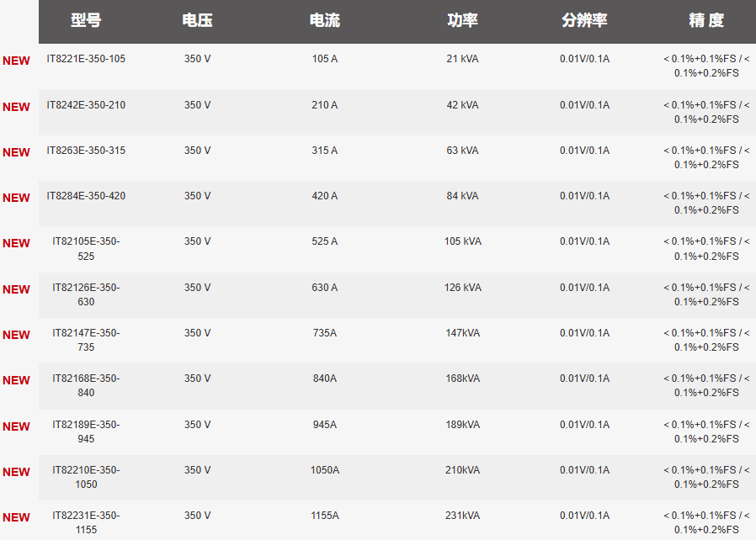Click the 分辨率 column header
Viewport: 756px width, 540px height.
pos(584,20)
